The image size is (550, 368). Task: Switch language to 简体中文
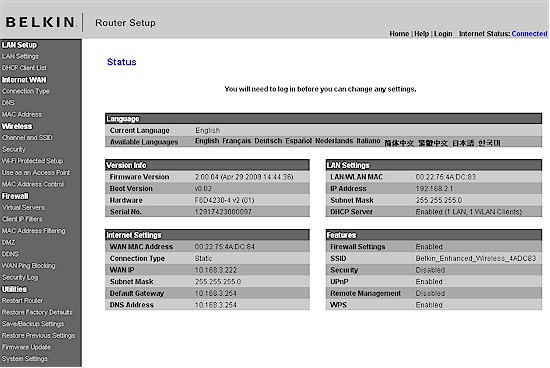(x=399, y=143)
